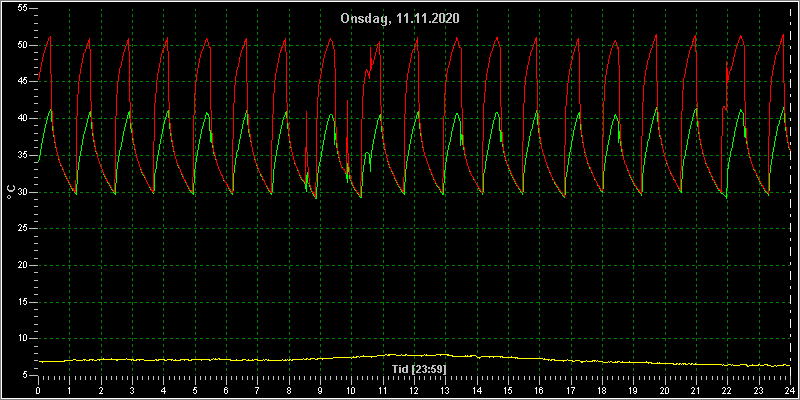Image resolution: width=800 pixels, height=400 pixels.
Task: Select hour 0 on the time axis
Action: tap(38, 389)
